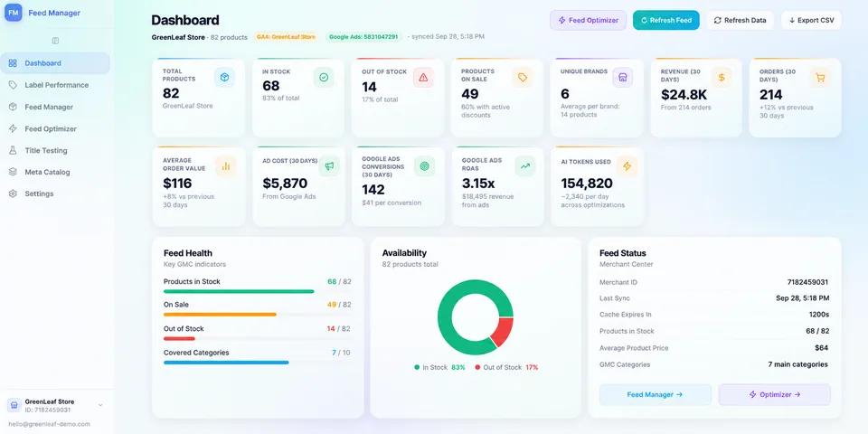Click the red Out of Stock donut segment

504,331
